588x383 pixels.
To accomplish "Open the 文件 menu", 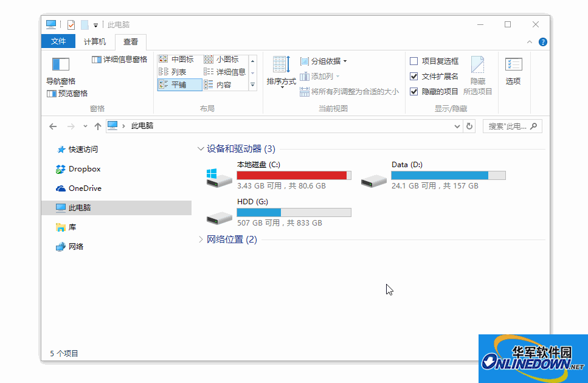I will pyautogui.click(x=58, y=41).
